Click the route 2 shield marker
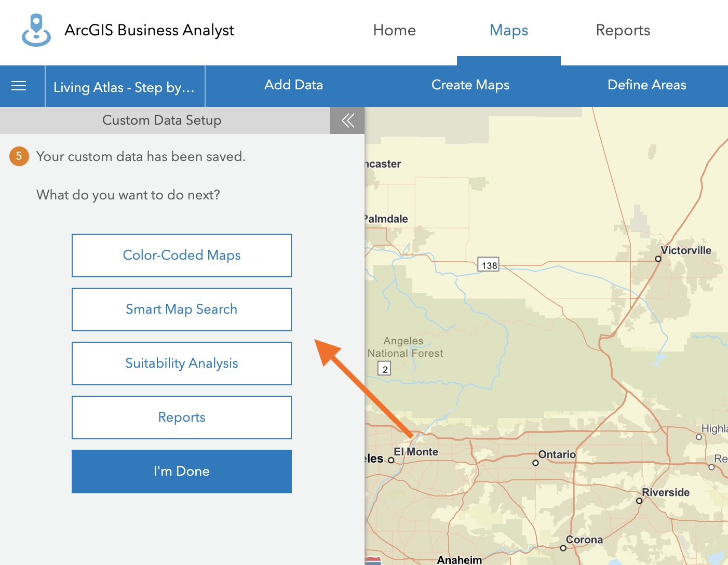This screenshot has width=728, height=565. [384, 369]
